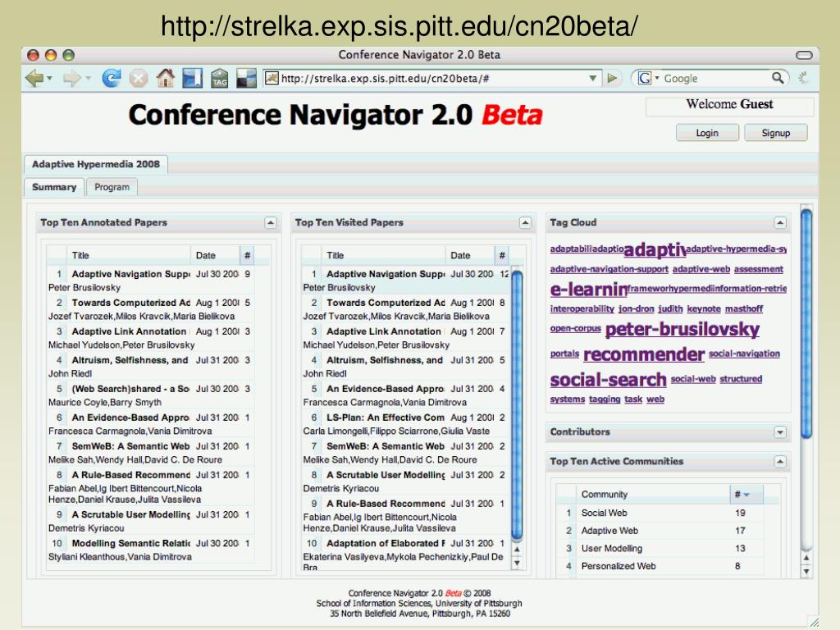Image resolution: width=840 pixels, height=630 pixels.
Task: Click the right-hand page scroll down arrow
Action: pos(806,572)
